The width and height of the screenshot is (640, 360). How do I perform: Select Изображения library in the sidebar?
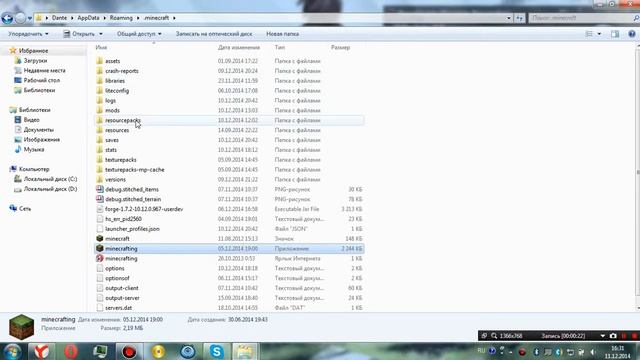pos(42,140)
